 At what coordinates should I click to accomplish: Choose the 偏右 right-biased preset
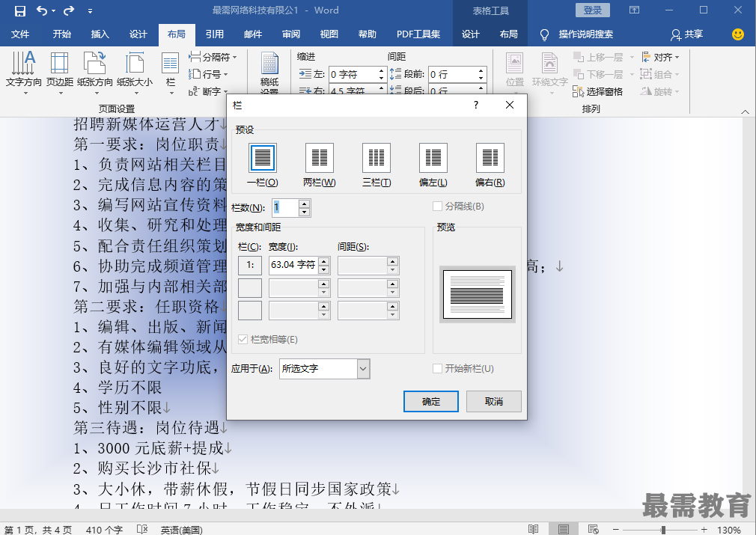click(490, 165)
